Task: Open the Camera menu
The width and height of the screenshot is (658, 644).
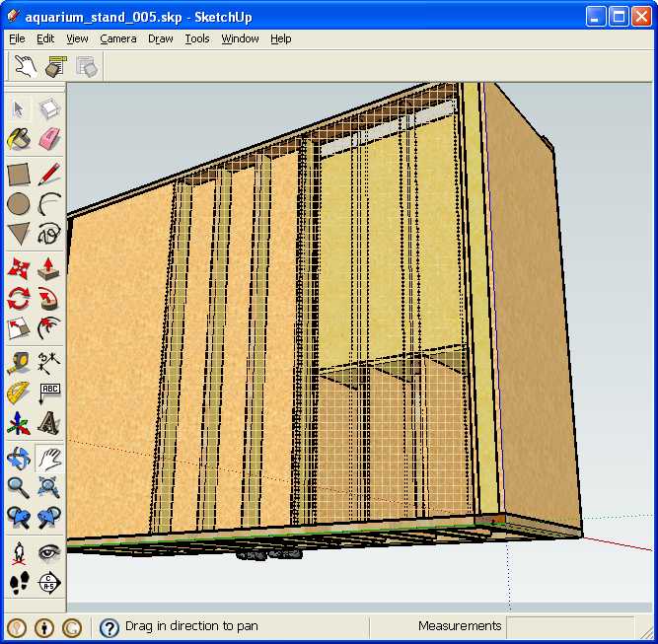Action: pos(118,38)
